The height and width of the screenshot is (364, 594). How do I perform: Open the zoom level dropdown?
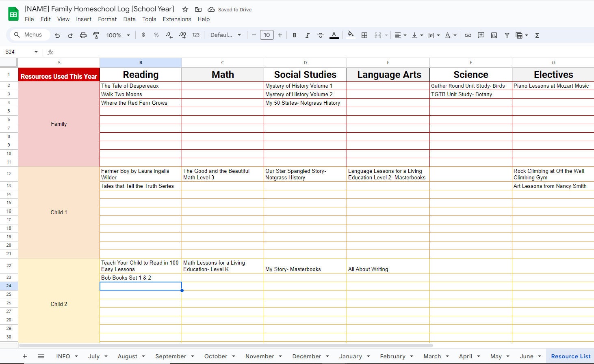tap(117, 35)
